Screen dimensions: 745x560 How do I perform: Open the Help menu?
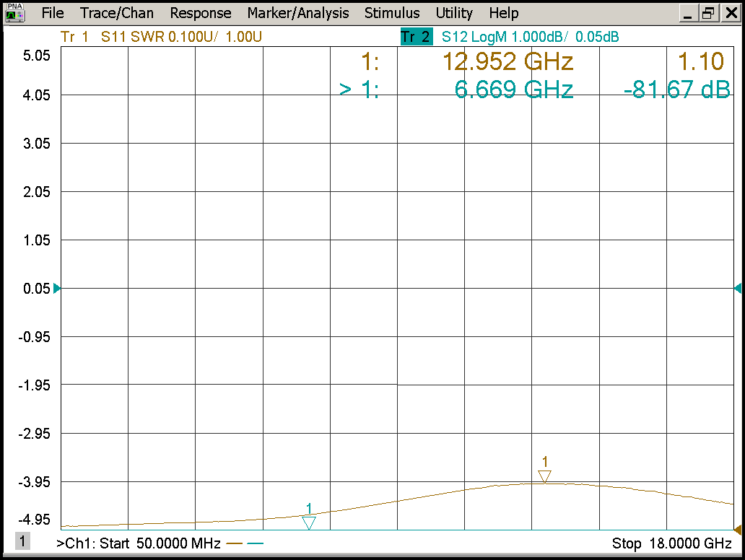coord(503,13)
